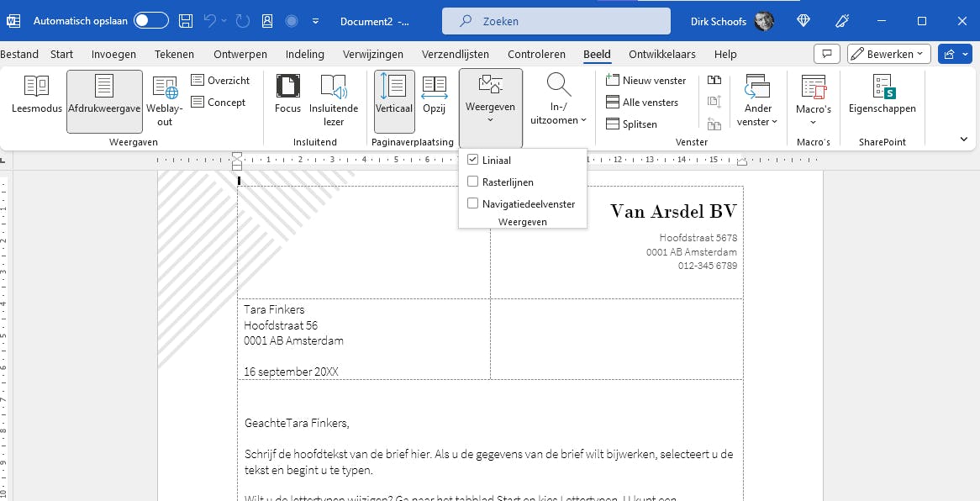980x501 pixels.
Task: Click the Save icon
Action: 185,20
